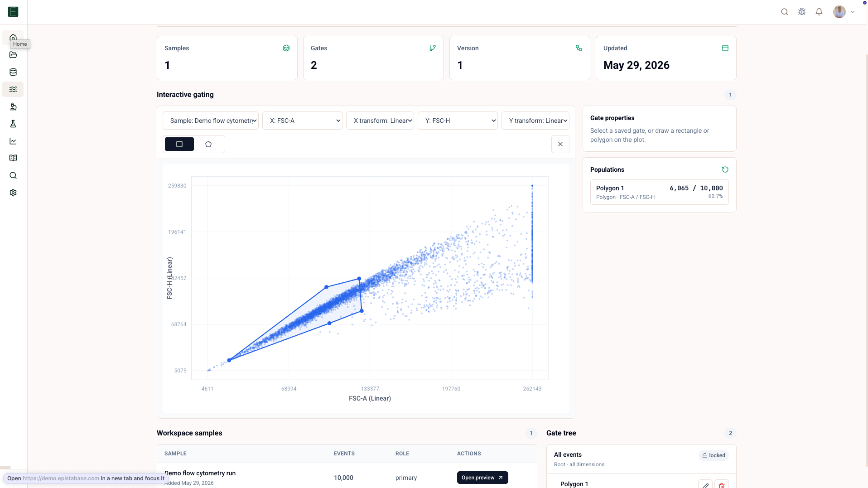This screenshot has width=868, height=488.
Task: Click the SAMPLE column header
Action: click(x=175, y=454)
